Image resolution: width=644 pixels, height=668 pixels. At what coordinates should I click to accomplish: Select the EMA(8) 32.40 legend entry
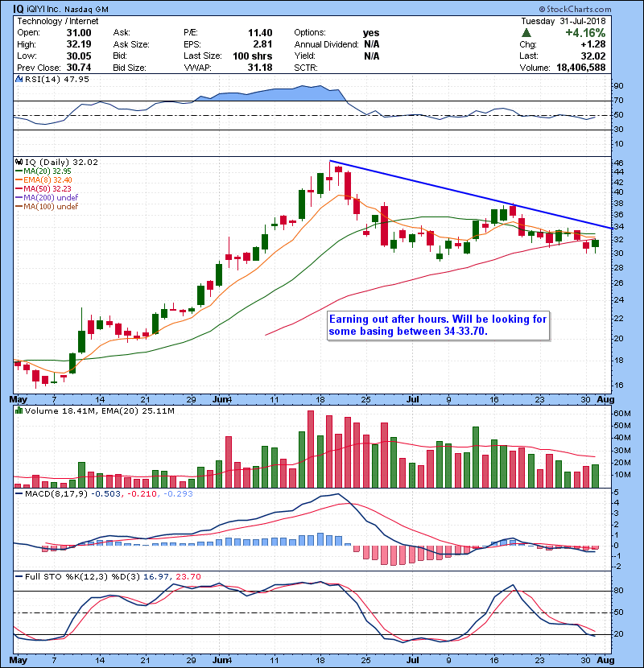(43, 180)
